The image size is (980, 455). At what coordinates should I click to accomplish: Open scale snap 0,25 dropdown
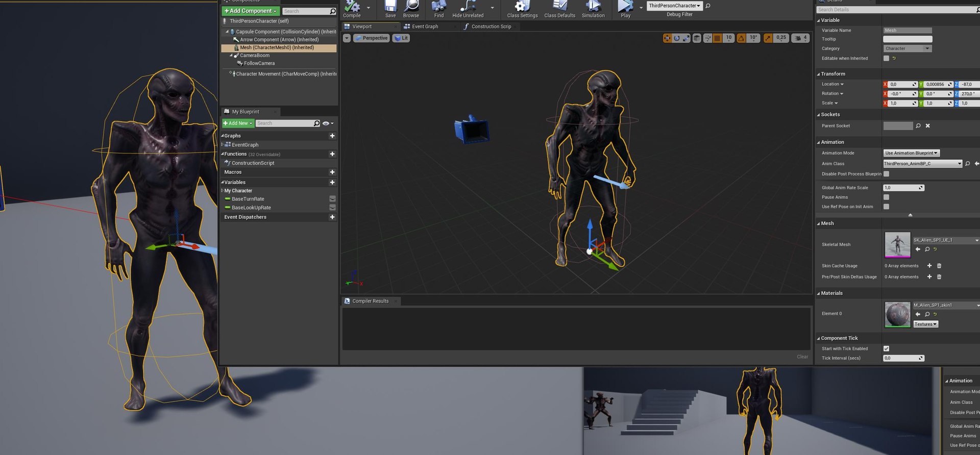[781, 38]
